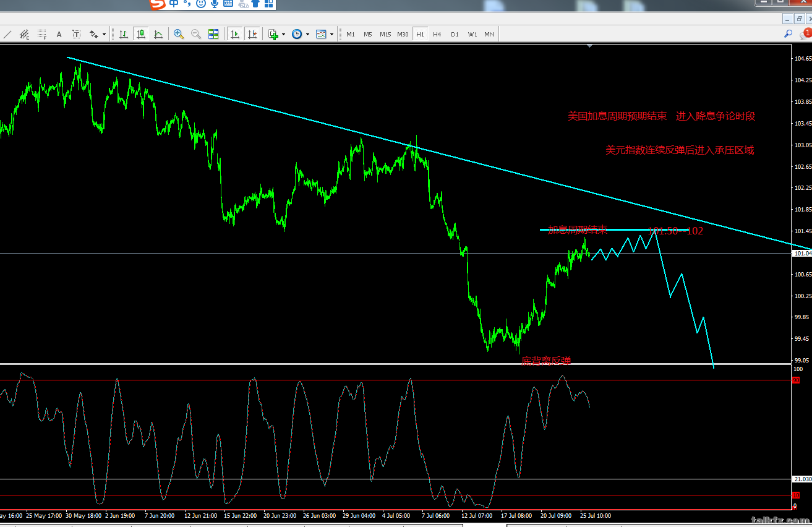
Task: Click the indicator level 21.030 label
Action: pos(802,479)
